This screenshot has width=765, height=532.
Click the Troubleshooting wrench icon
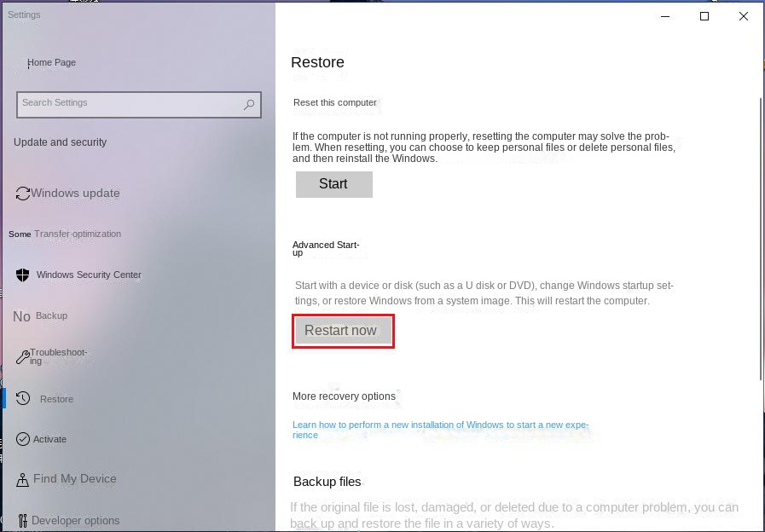point(23,356)
